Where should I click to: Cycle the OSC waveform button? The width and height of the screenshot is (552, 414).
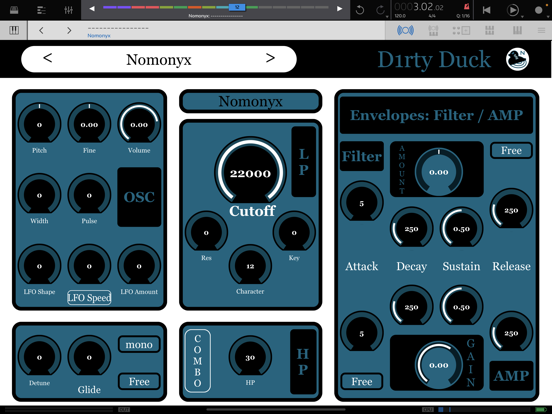[139, 197]
